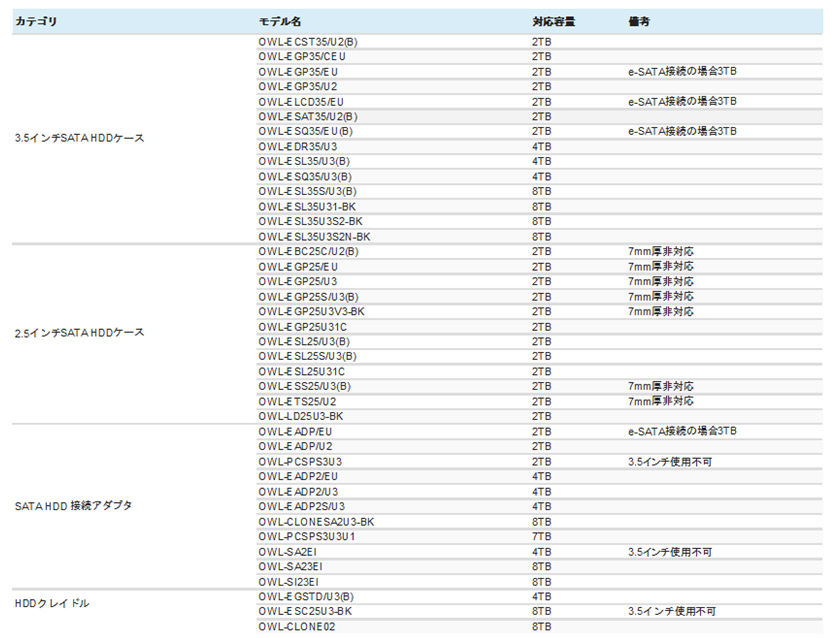
Task: Click the モデル名 column header
Action: pos(280,21)
